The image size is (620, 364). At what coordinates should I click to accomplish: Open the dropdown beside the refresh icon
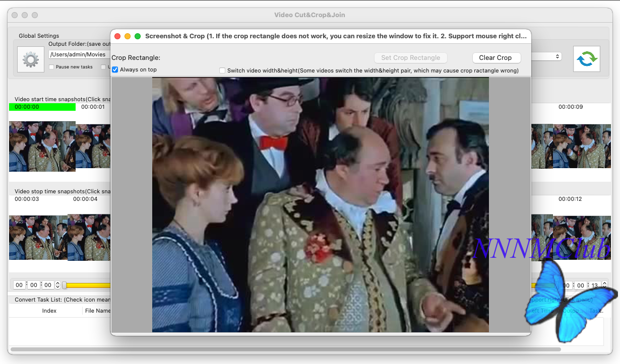point(546,56)
